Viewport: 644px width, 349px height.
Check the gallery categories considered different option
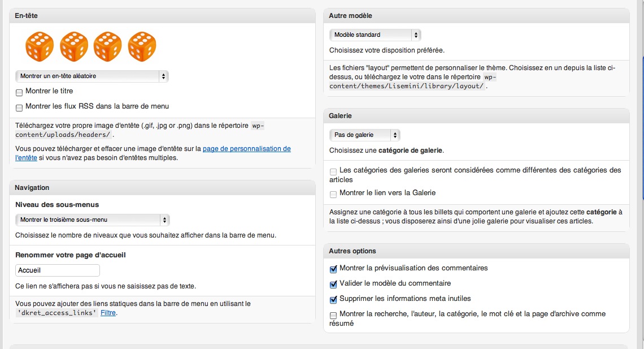[x=333, y=171]
